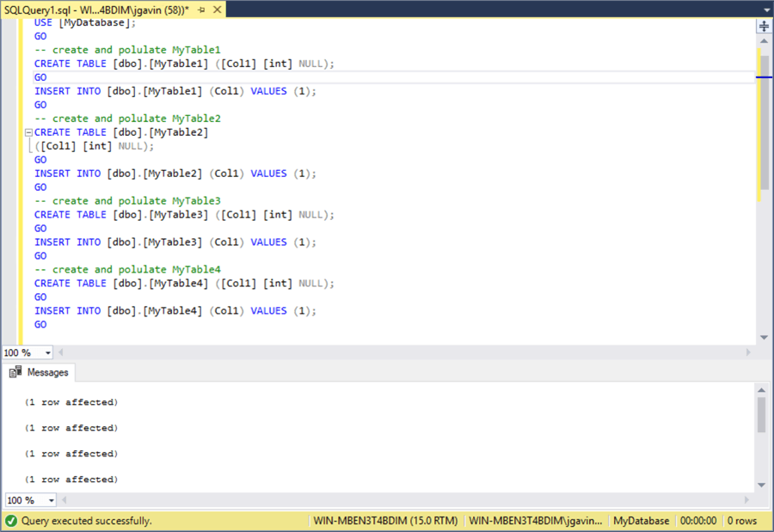This screenshot has height=532, width=774.
Task: Click the query success checkmark icon
Action: (x=11, y=520)
